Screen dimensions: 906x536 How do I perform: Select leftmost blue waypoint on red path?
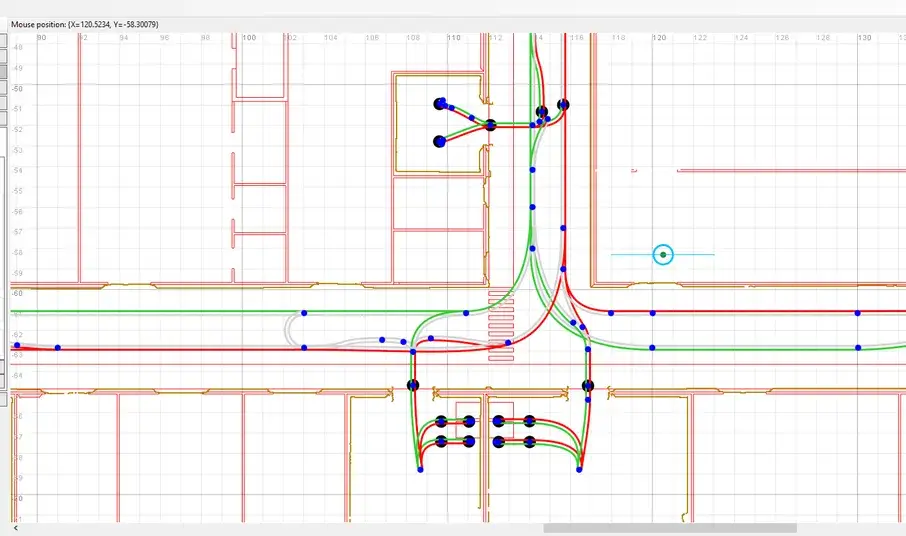(x=17, y=345)
